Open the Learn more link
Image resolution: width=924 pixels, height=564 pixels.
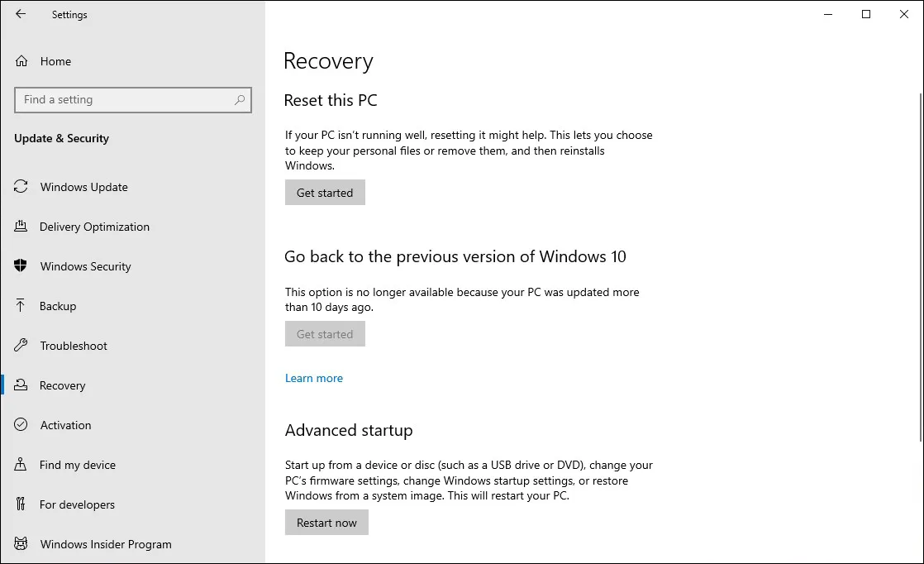[x=314, y=378]
